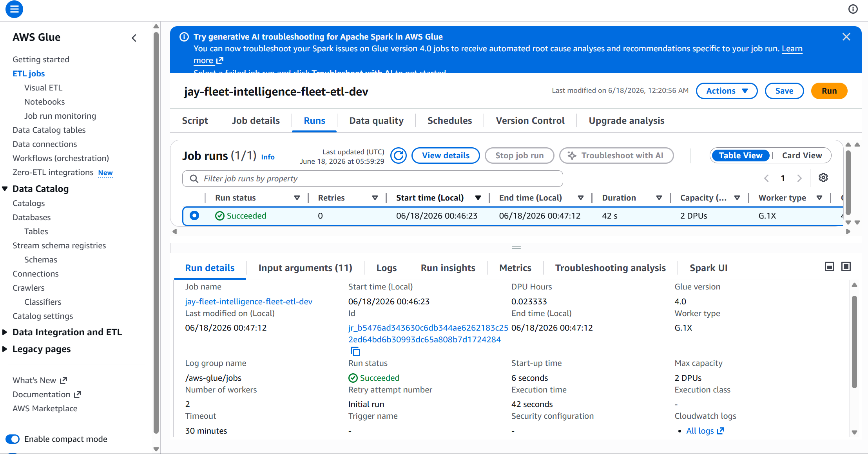The image size is (868, 454).
Task: Maximize the run details split panel
Action: (846, 267)
